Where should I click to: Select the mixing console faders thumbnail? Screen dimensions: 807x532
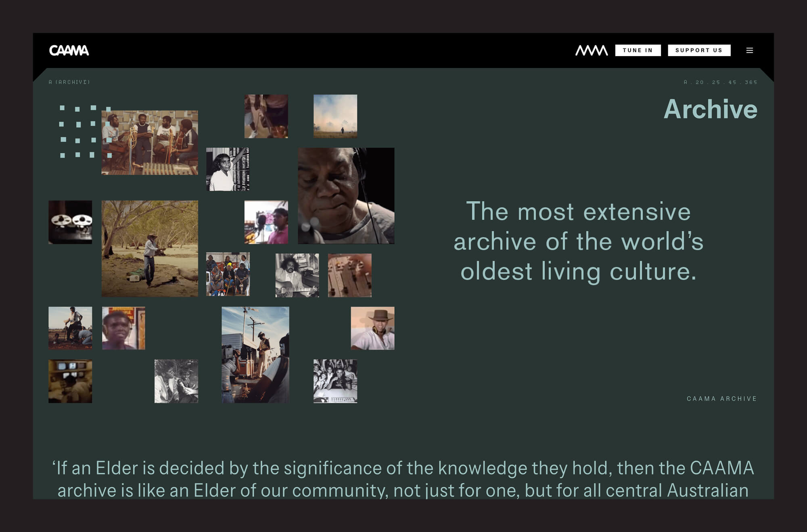point(350,275)
